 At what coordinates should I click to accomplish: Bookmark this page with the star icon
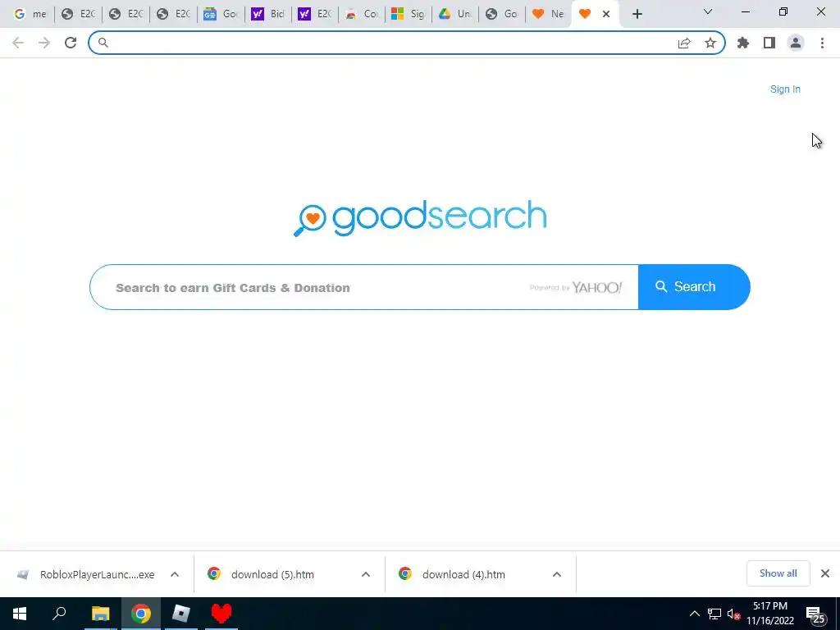pos(710,43)
